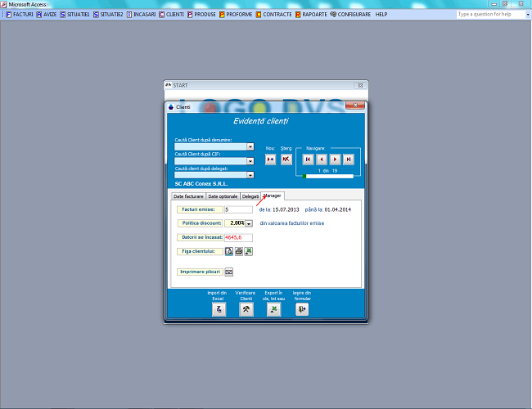The image size is (532, 409).
Task: Go to first client record
Action: point(308,160)
